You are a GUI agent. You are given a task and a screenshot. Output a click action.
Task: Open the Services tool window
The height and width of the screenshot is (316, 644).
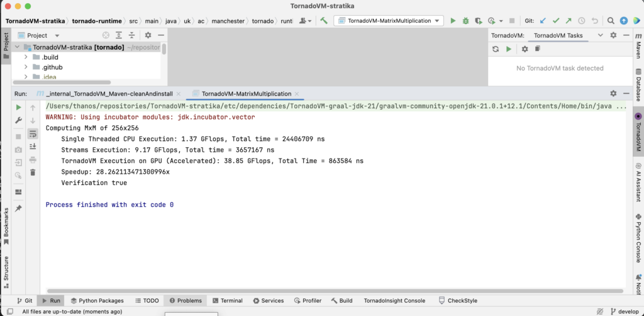pos(269,301)
